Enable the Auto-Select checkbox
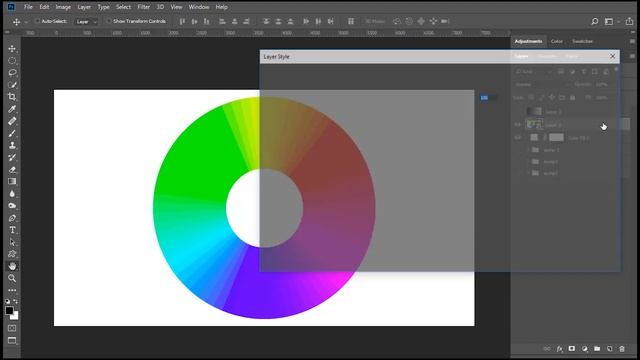This screenshot has width=640, height=360. pyautogui.click(x=37, y=21)
